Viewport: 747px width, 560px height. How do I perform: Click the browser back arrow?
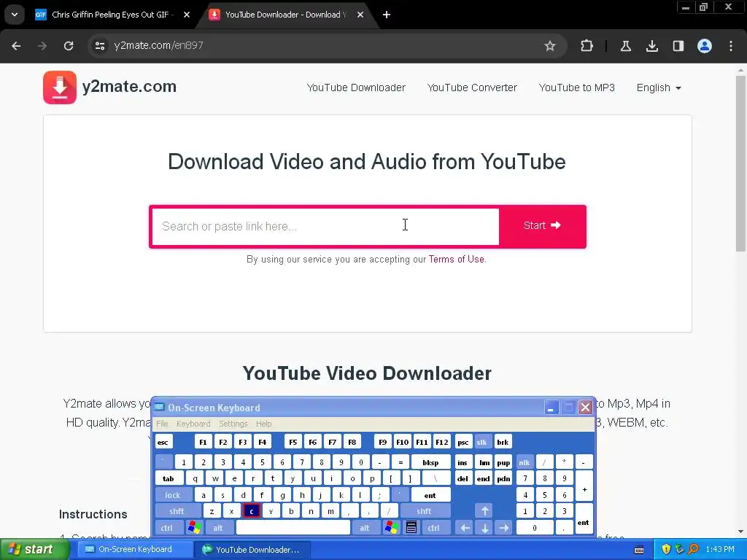tap(16, 46)
